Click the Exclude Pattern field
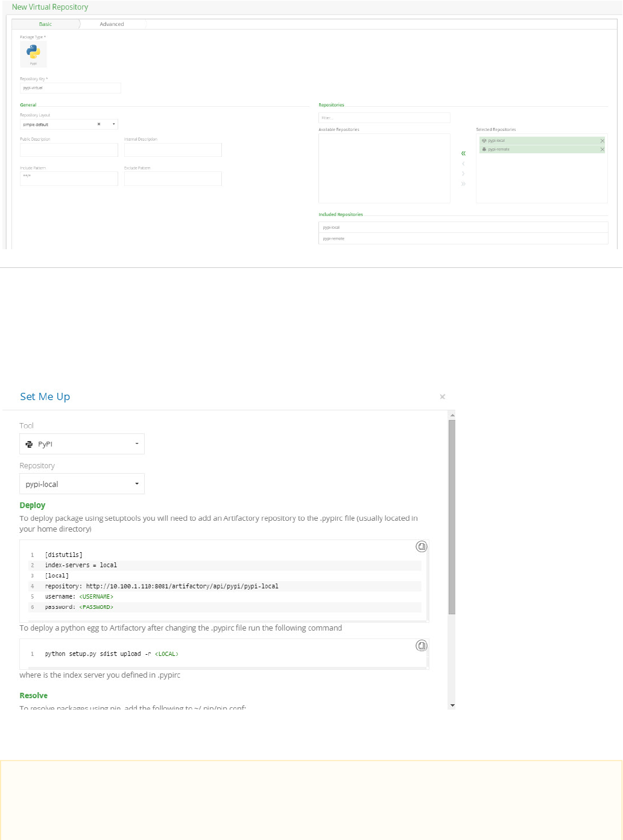 pyautogui.click(x=173, y=179)
